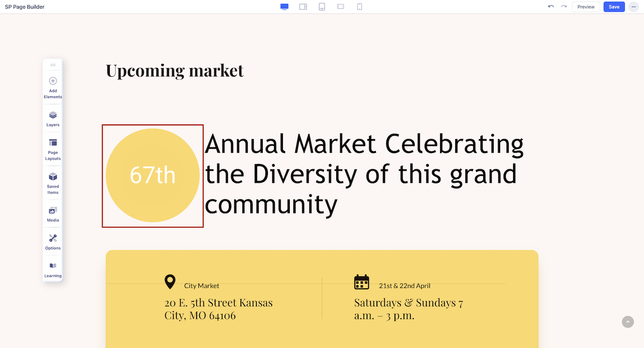Grab the sidebar drag handle dots
This screenshot has height=348, width=644.
(x=53, y=65)
